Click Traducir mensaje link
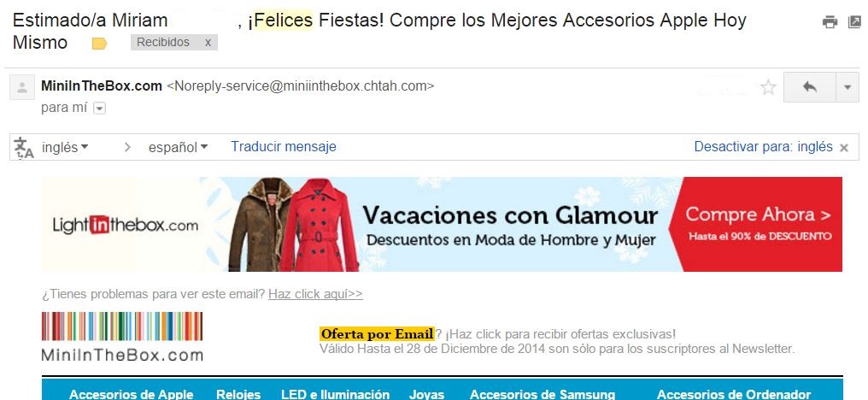Screen dimensions: 868x400 point(284,147)
